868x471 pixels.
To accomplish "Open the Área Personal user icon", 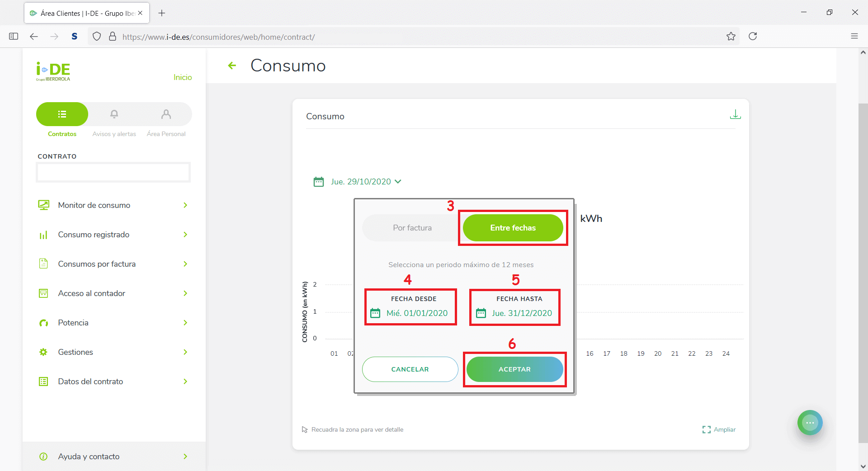I will click(166, 114).
